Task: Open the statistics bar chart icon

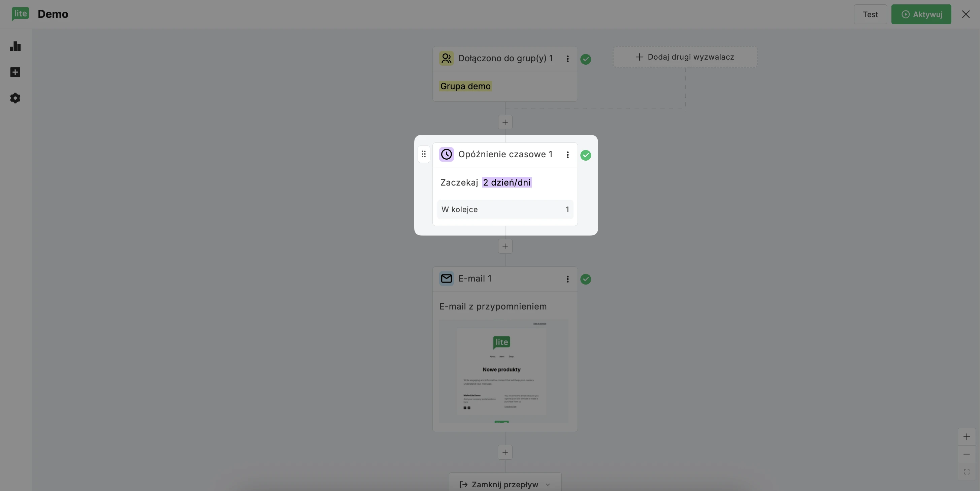Action: [15, 46]
